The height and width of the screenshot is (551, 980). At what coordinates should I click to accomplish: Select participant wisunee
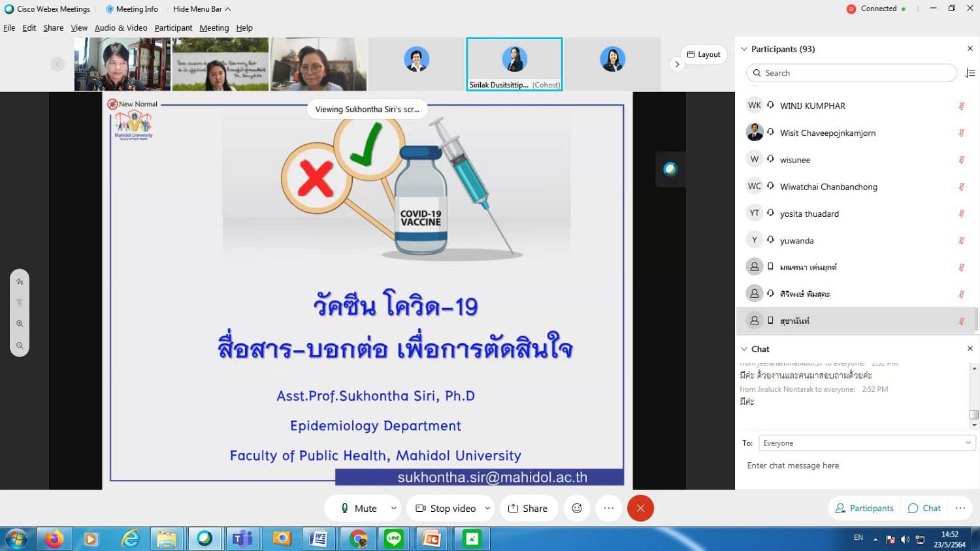pyautogui.click(x=855, y=159)
